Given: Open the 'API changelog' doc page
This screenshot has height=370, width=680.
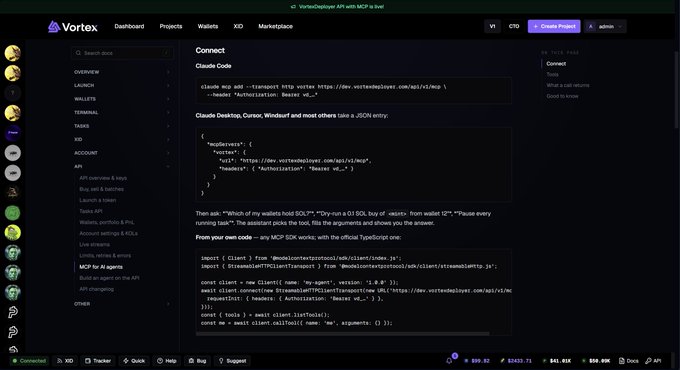Looking at the screenshot, I should click(96, 289).
